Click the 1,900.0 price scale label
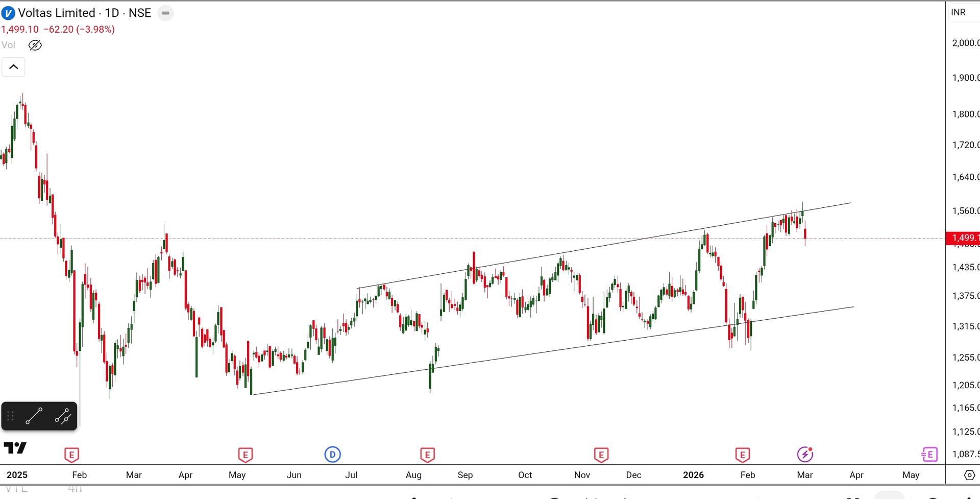 (x=966, y=78)
